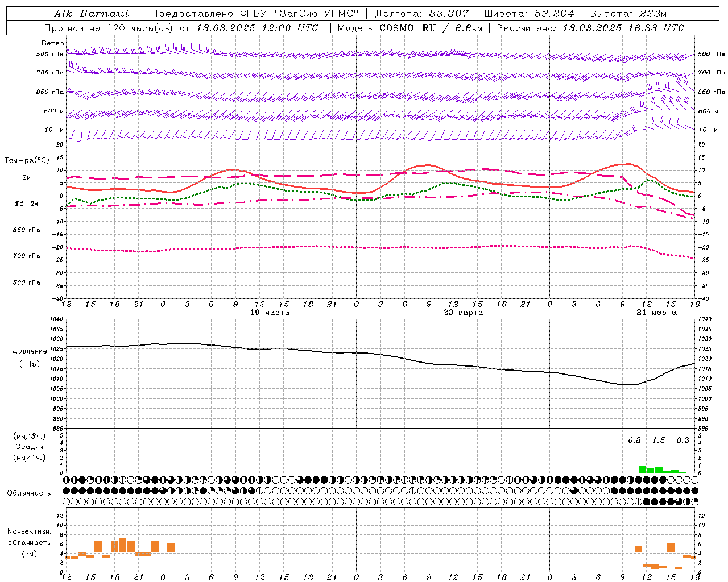Select the 20 марта date label
This screenshot has width=728, height=582.
click(463, 313)
